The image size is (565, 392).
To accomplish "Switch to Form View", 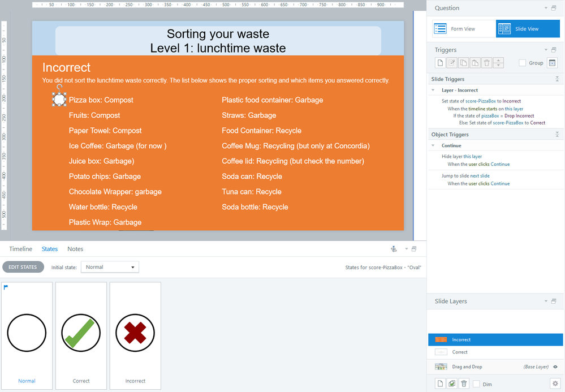I will tap(464, 29).
